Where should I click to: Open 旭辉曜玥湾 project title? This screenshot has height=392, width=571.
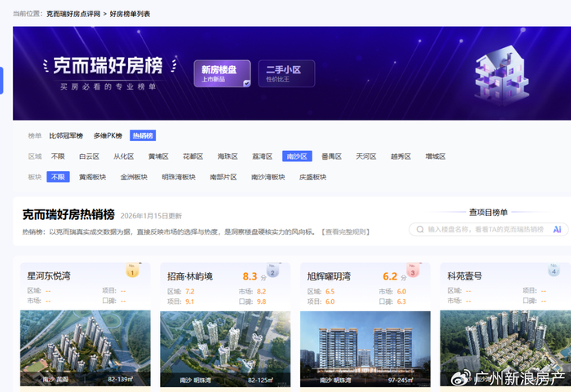329,276
